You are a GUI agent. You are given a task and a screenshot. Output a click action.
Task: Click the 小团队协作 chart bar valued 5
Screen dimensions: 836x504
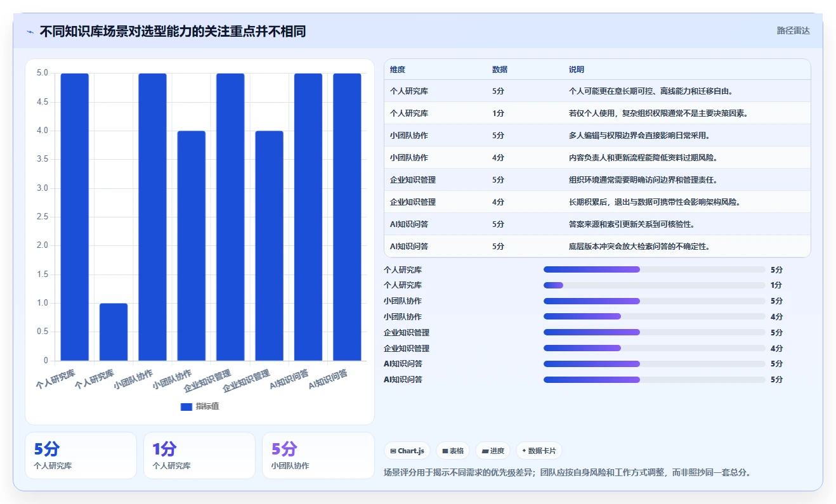[x=153, y=217]
